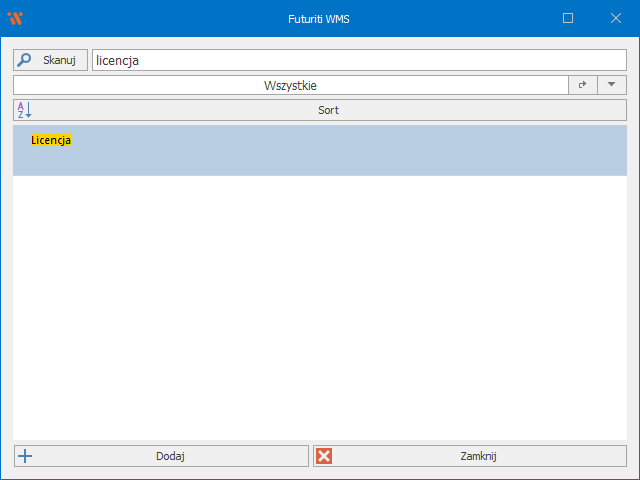This screenshot has width=640, height=480.
Task: Expand the dropdown arrow next to Wszystkie
Action: click(x=611, y=86)
